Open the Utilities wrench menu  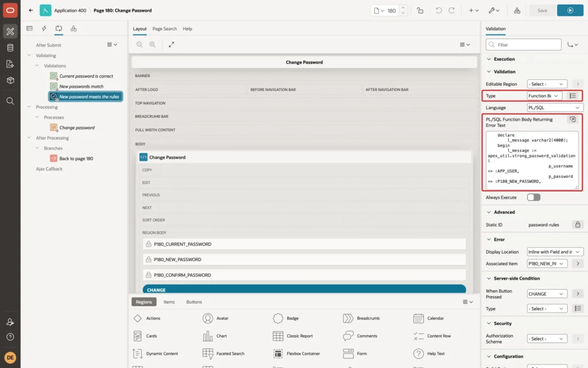click(494, 10)
